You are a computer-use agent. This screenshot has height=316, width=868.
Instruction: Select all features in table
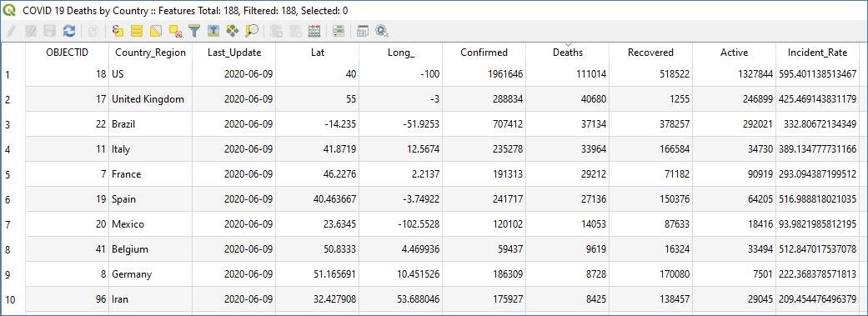[x=136, y=31]
